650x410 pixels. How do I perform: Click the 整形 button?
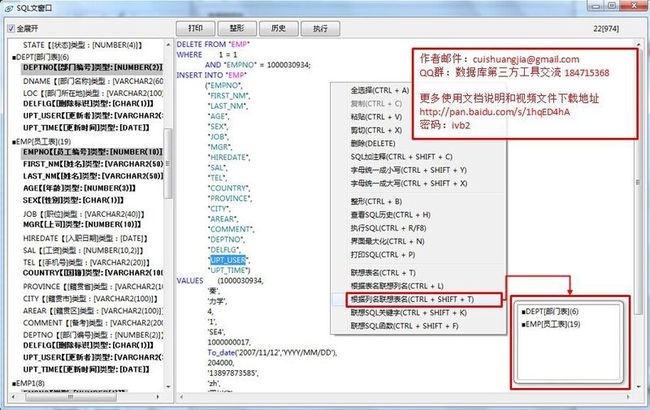point(237,28)
